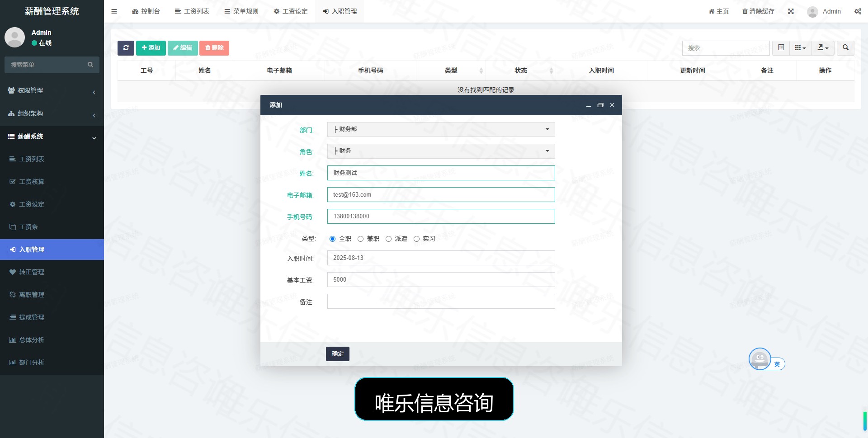
Task: Open the 角色 dropdown showing 财务
Action: (x=441, y=151)
